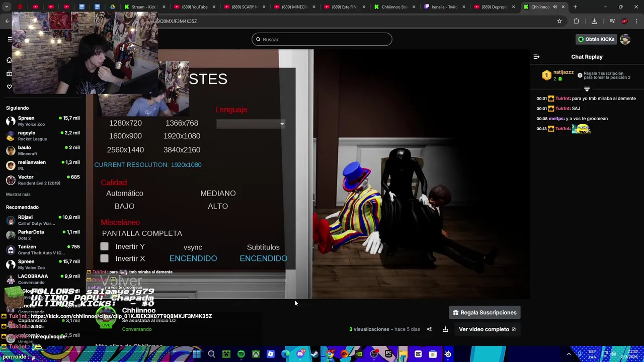The height and width of the screenshot is (362, 644).
Task: Open Windows Search from taskbar
Action: click(211, 354)
